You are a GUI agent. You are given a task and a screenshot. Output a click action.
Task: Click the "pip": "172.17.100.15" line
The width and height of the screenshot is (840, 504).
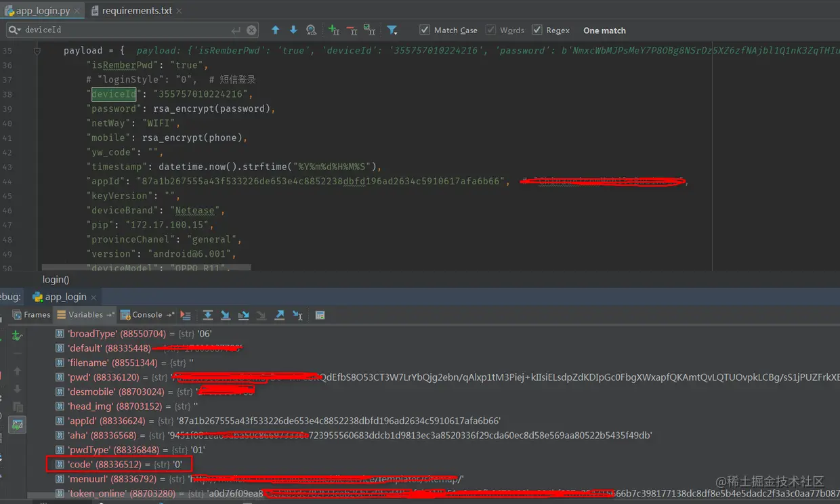coord(150,225)
